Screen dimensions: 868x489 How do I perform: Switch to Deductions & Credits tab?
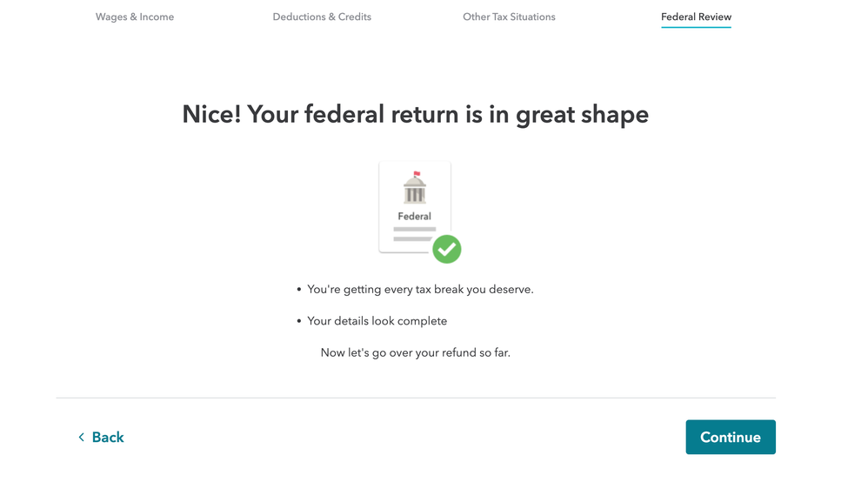coord(322,17)
